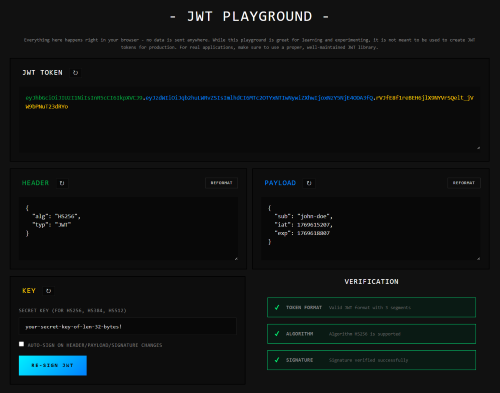Click the green checkmark for Algorithm
The image size is (500, 393).
[x=277, y=334]
